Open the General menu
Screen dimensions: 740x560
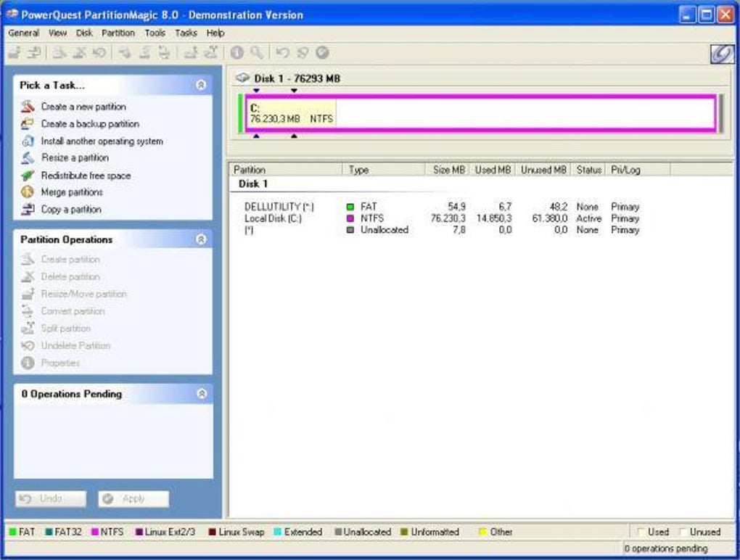(24, 33)
